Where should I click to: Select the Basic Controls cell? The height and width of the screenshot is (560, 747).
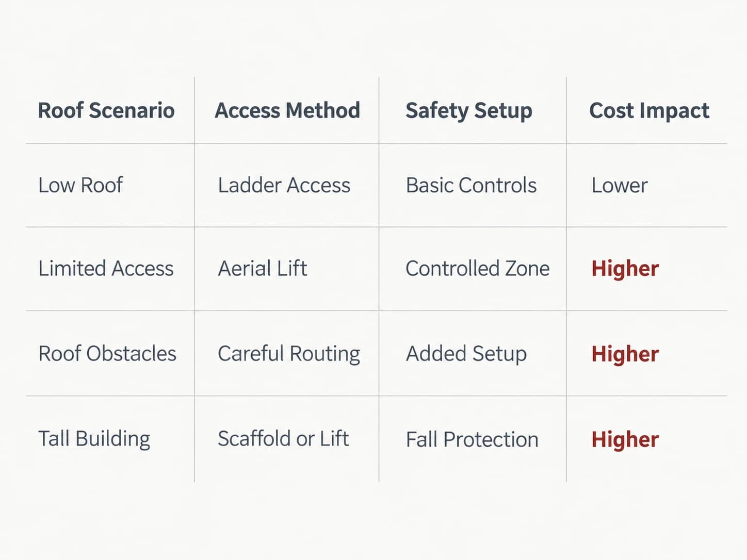472,185
